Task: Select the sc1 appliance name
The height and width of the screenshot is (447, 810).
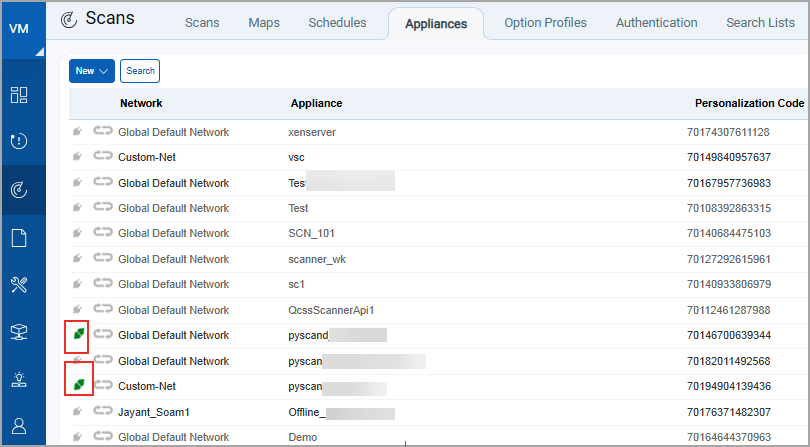Action: tap(297, 284)
